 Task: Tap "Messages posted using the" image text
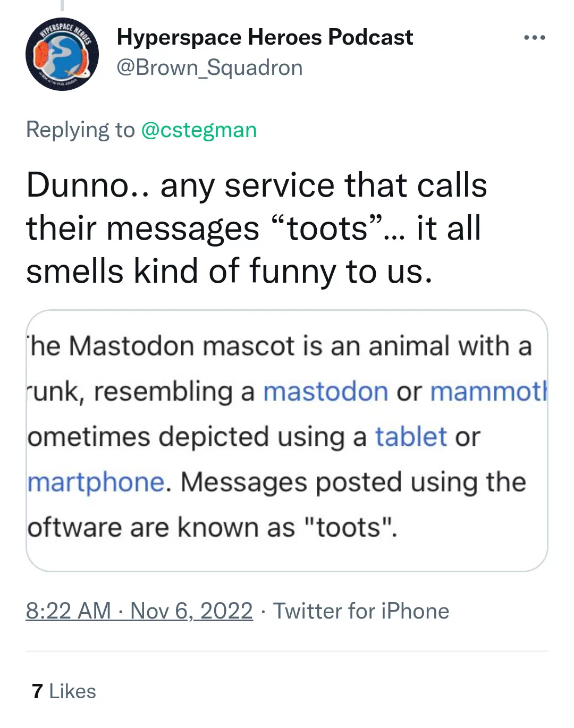pyautogui.click(x=353, y=482)
